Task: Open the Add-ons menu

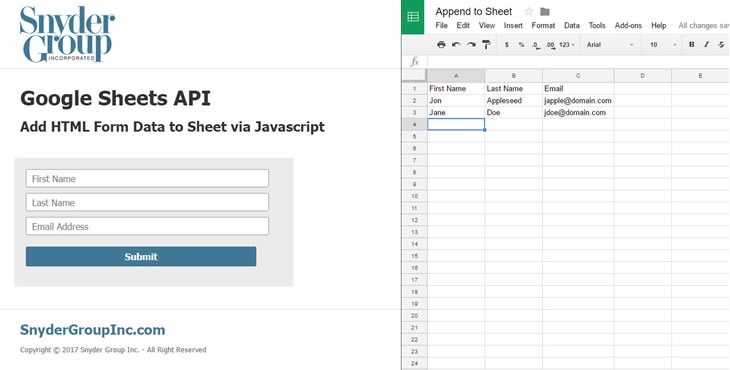Action: (x=628, y=26)
